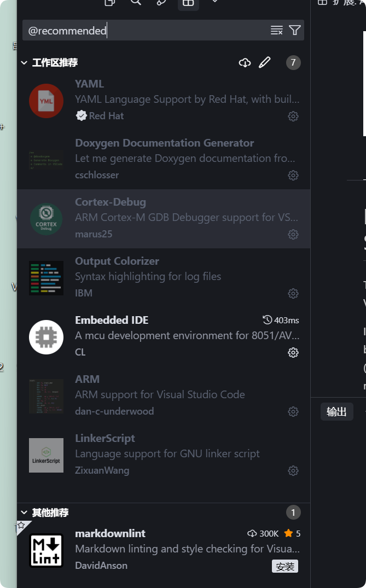This screenshot has height=588, width=366.
Task: Click the pencil icon to edit workspace recommendations
Action: (265, 62)
